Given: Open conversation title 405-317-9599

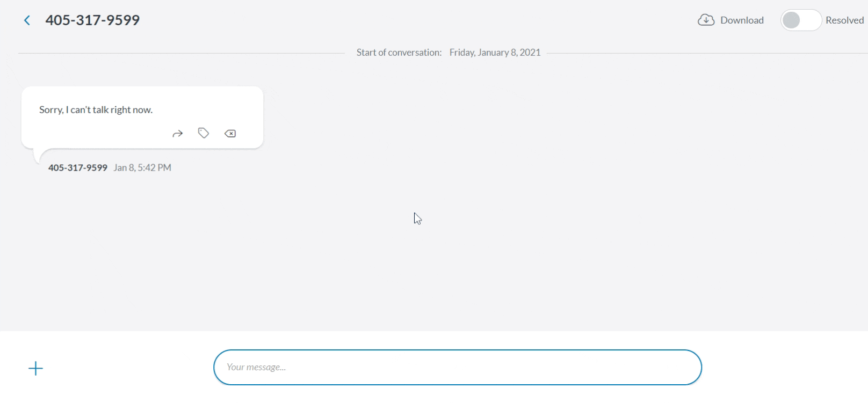Looking at the screenshot, I should click(92, 20).
